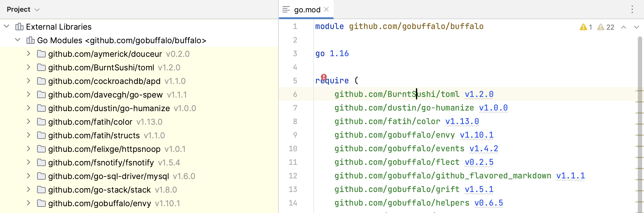Collapse the Go Modules node
The image size is (644, 213).
18,40
